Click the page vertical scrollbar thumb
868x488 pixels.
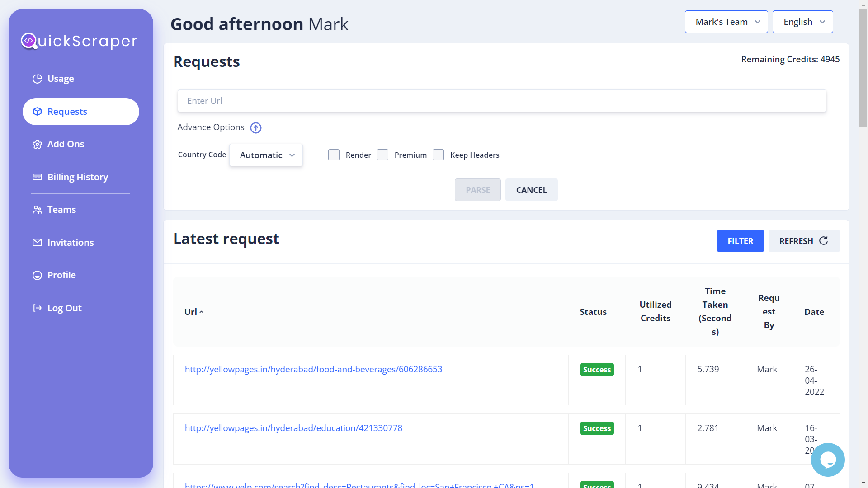click(863, 69)
